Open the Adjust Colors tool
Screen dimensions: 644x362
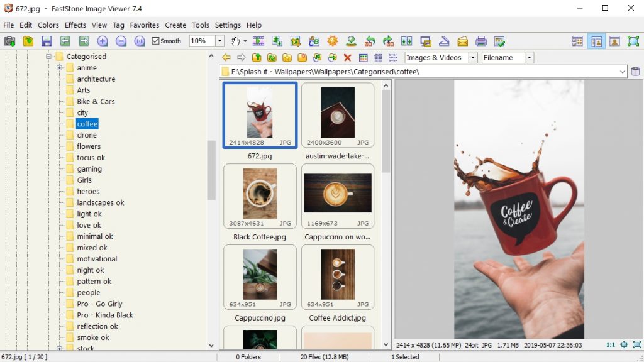click(x=333, y=41)
